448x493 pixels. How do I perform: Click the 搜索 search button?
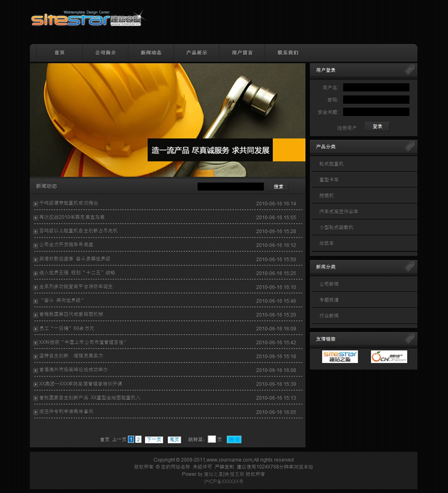[x=278, y=187]
